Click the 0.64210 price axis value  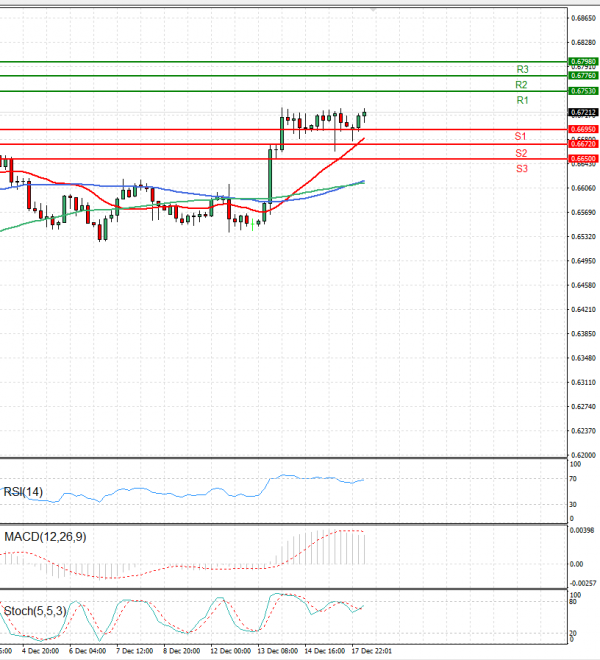click(584, 309)
